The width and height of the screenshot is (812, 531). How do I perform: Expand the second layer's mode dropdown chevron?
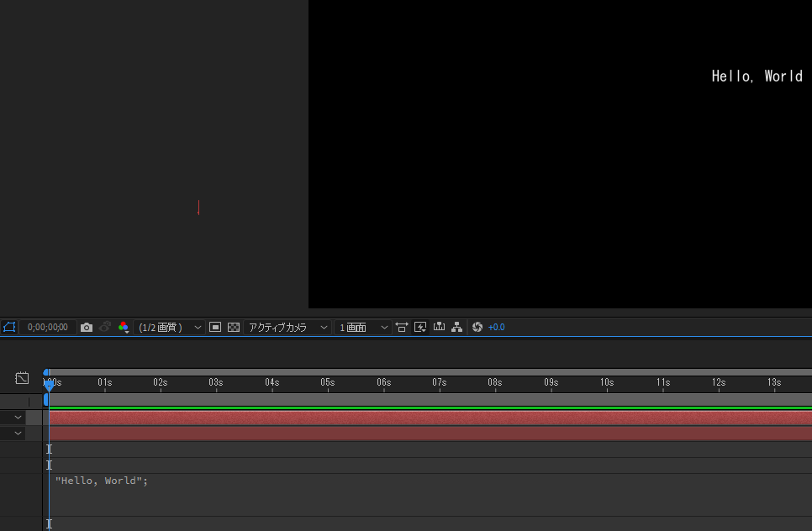[18, 434]
